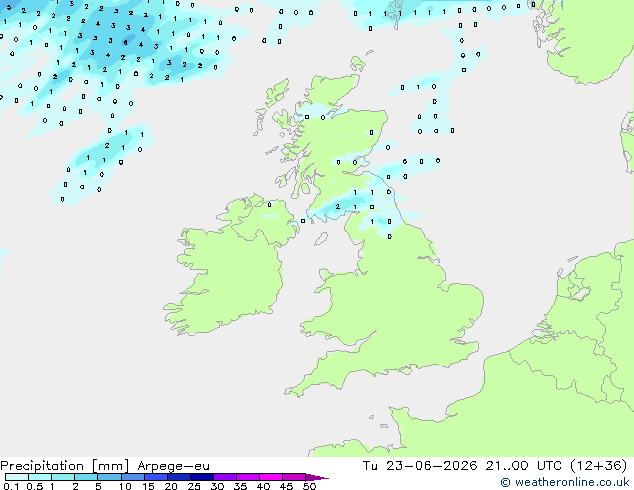The width and height of the screenshot is (634, 490).
Task: Click the '10' legend scale label
Action: click(125, 486)
